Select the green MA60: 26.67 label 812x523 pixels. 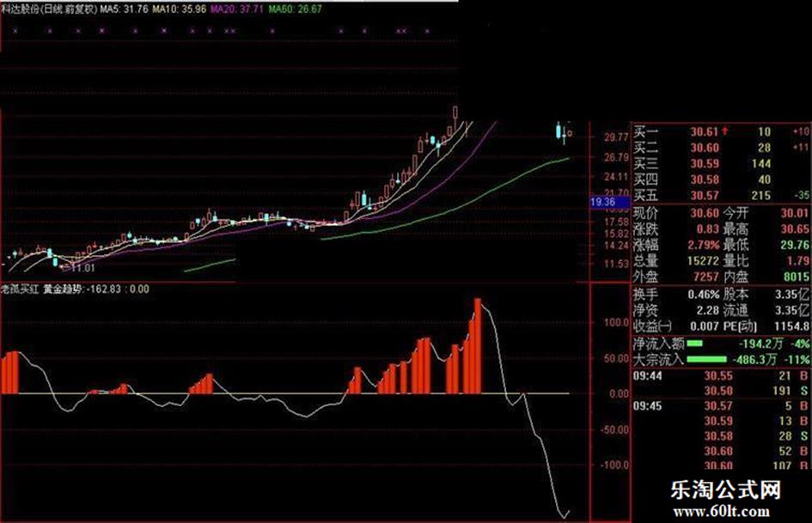point(296,9)
